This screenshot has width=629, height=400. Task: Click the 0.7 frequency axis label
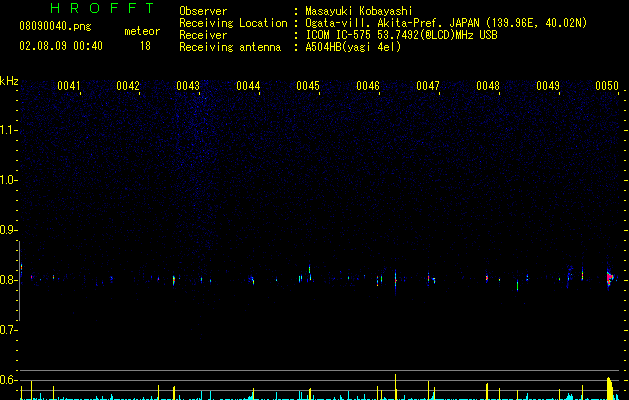(8, 330)
